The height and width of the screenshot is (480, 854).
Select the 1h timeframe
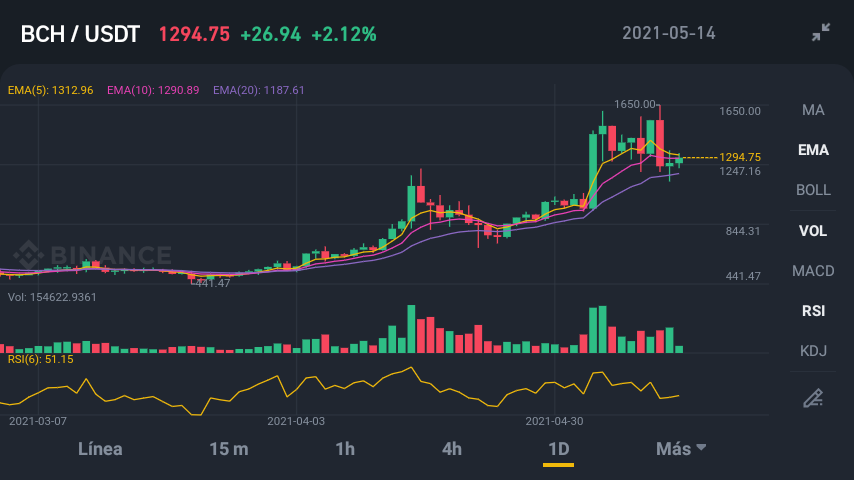click(345, 448)
